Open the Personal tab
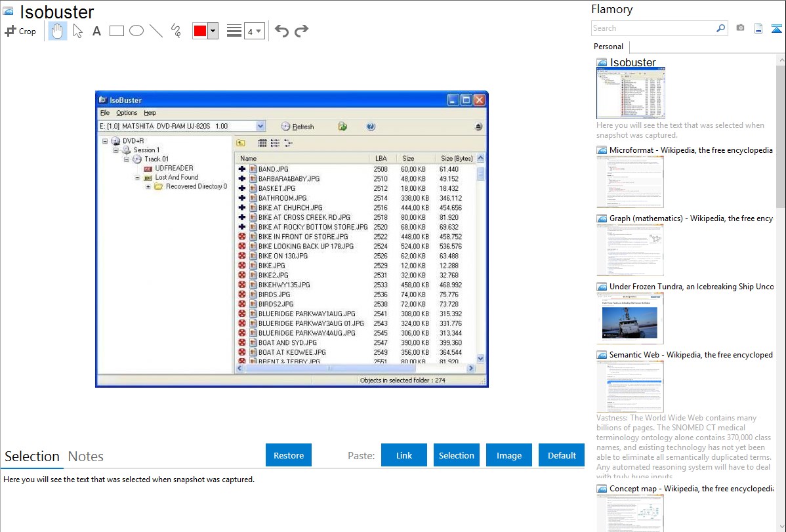Viewport: 786px width, 532px height. click(x=608, y=47)
